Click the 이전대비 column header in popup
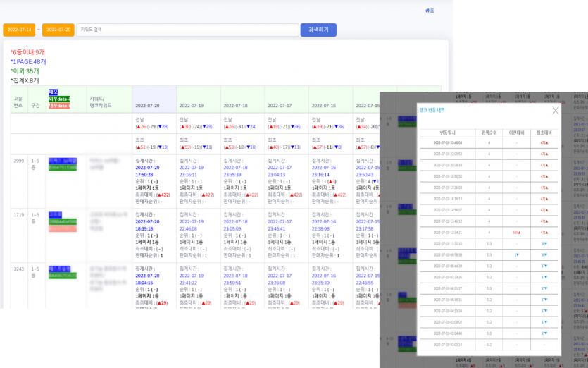The image size is (588, 368). pyautogui.click(x=516, y=133)
